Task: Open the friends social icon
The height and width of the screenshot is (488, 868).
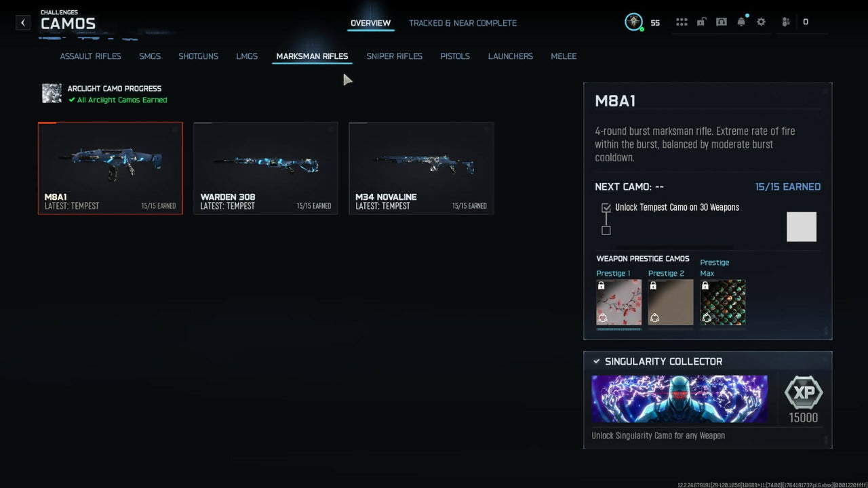Action: tap(786, 22)
